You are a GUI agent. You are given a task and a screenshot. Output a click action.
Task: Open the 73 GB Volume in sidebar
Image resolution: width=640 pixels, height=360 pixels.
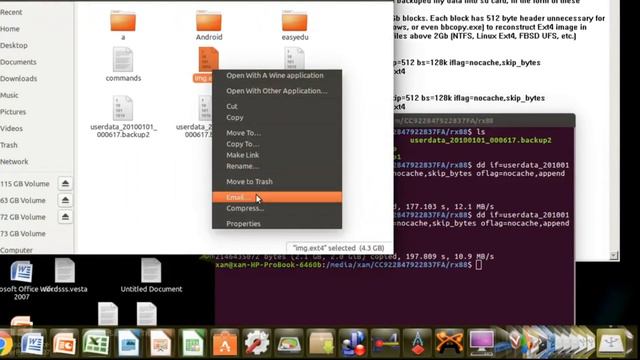point(23,233)
